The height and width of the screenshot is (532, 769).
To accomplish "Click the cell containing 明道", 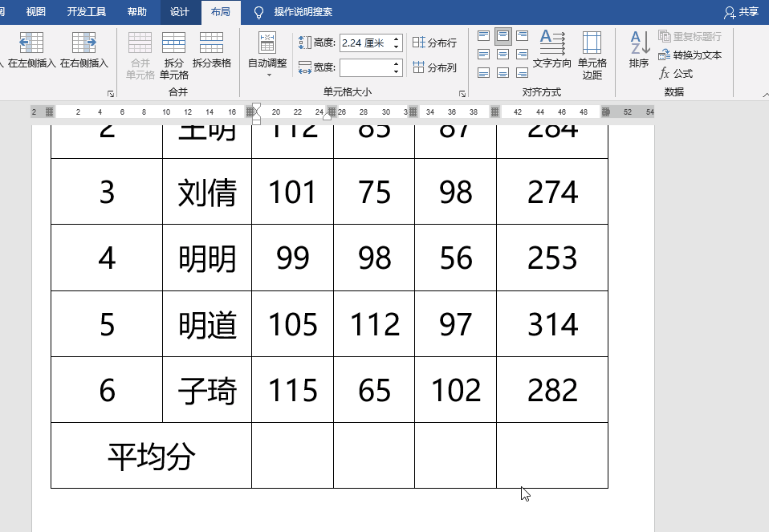I will click(207, 324).
